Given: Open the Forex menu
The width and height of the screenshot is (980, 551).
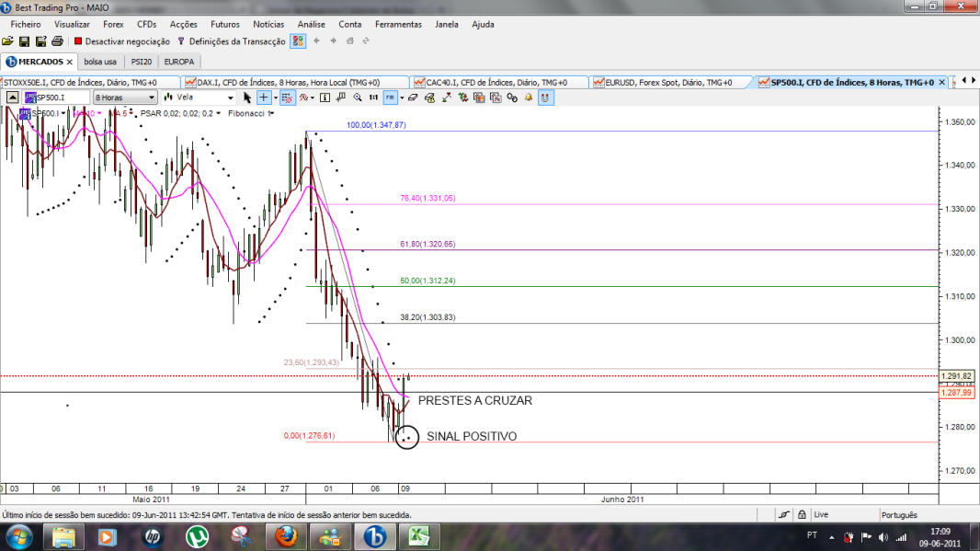Looking at the screenshot, I should coord(113,25).
